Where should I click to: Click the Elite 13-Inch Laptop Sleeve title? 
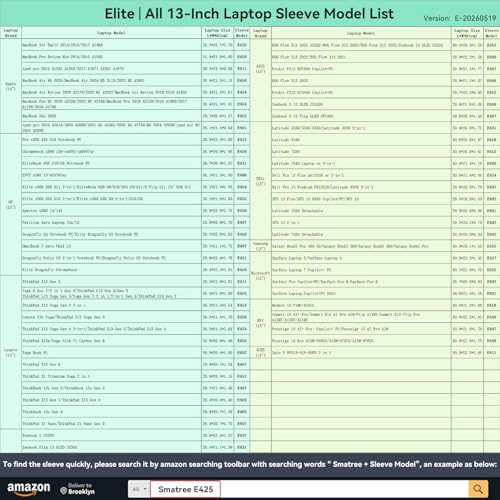[249, 14]
